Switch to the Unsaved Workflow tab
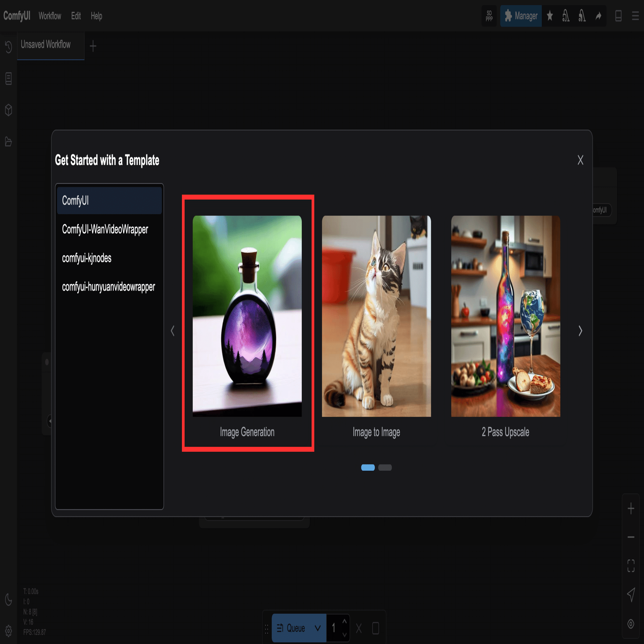The height and width of the screenshot is (644, 644). 51,46
